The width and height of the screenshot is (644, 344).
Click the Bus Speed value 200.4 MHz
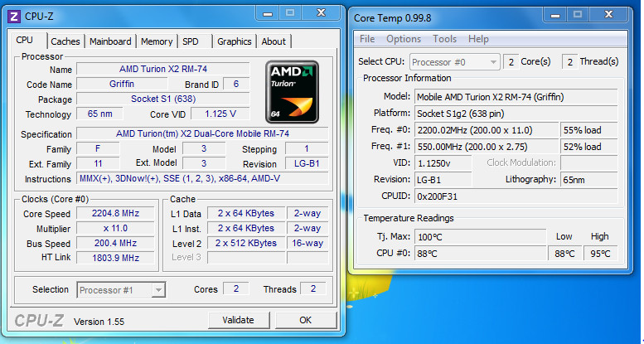[115, 243]
